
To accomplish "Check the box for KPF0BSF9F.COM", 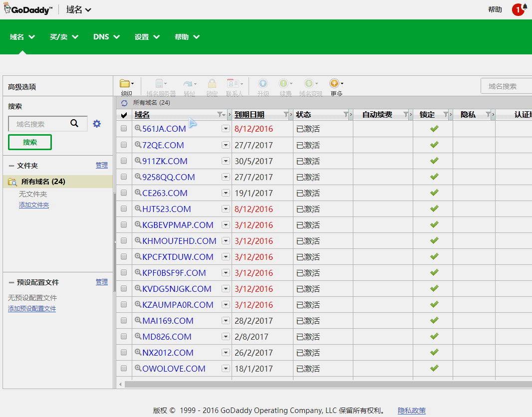I will (x=124, y=272).
